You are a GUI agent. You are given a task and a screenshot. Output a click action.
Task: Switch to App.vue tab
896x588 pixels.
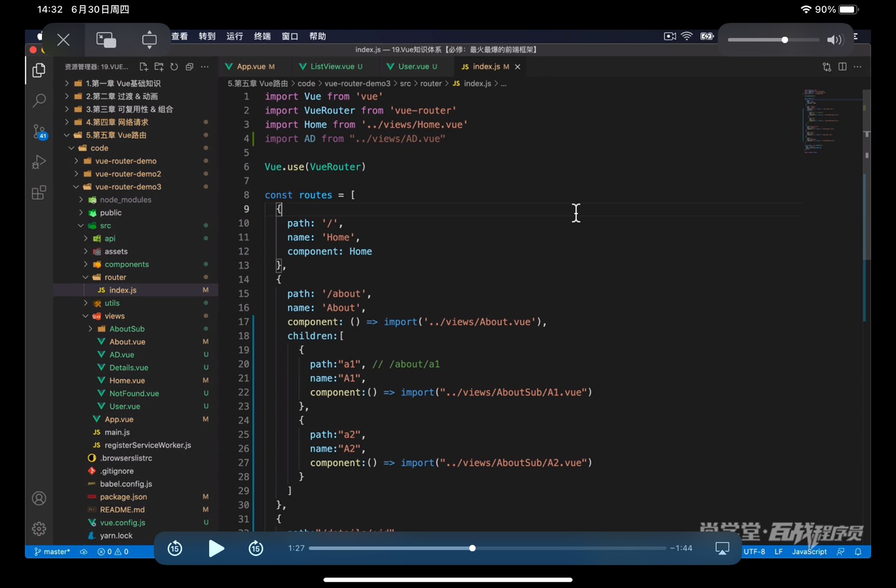pyautogui.click(x=250, y=66)
